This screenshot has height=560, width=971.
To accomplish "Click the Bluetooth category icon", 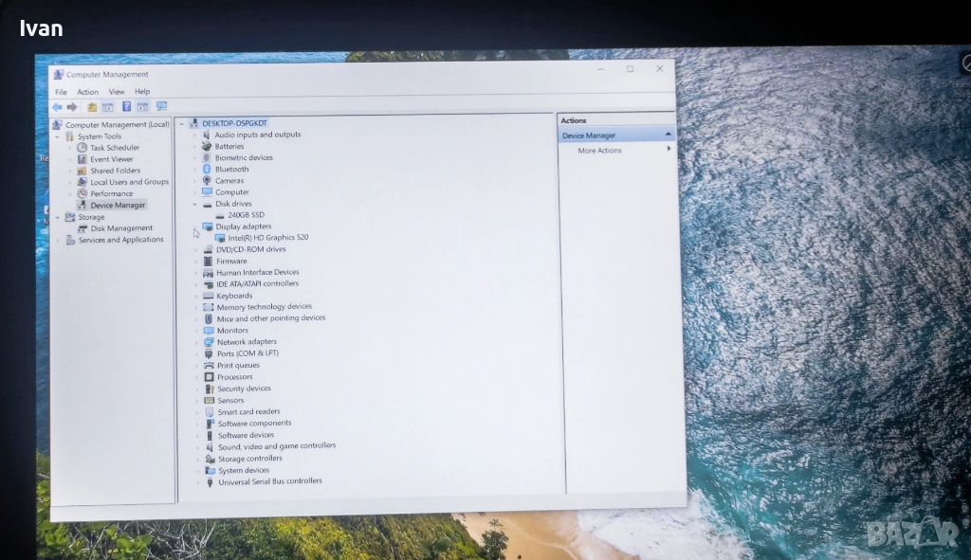I will click(x=207, y=169).
